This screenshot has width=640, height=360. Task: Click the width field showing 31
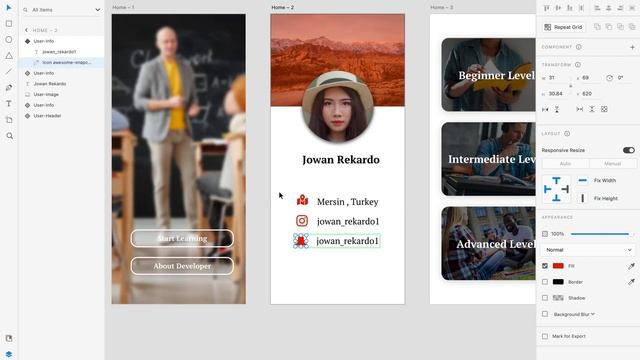pos(558,78)
